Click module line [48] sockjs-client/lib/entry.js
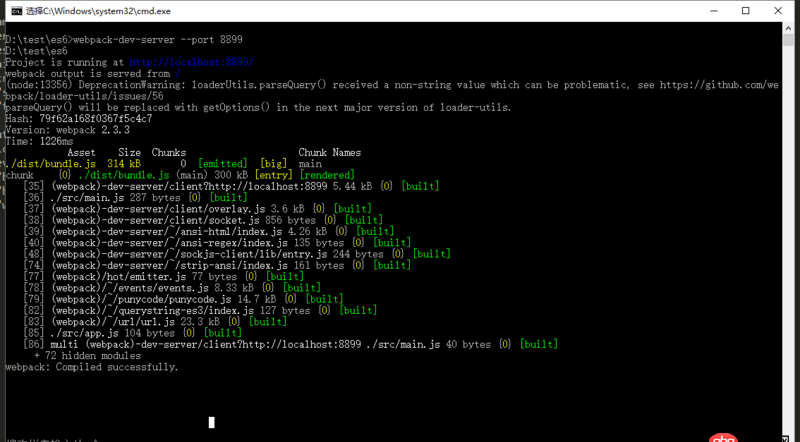Viewport: 800px width, 442px height. tap(237, 254)
